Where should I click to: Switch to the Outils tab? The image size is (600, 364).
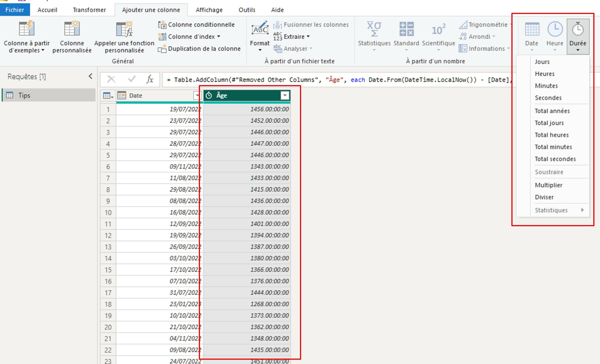pyautogui.click(x=247, y=10)
